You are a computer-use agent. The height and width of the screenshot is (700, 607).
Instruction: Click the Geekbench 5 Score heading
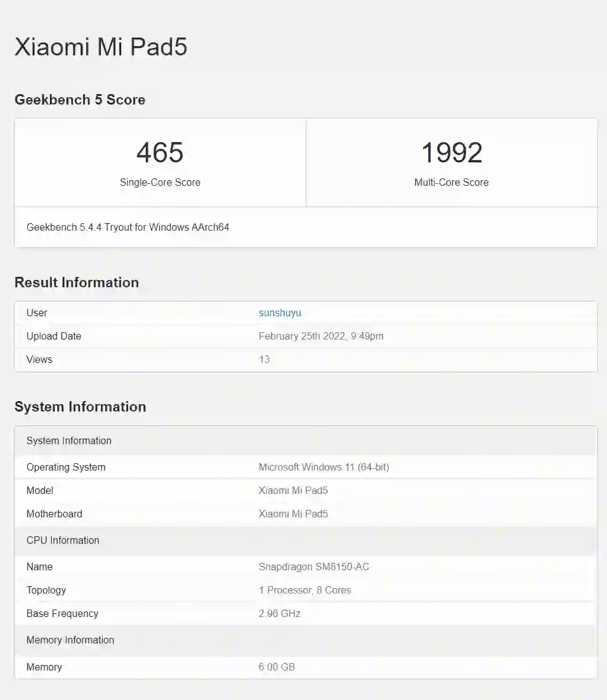tap(80, 100)
